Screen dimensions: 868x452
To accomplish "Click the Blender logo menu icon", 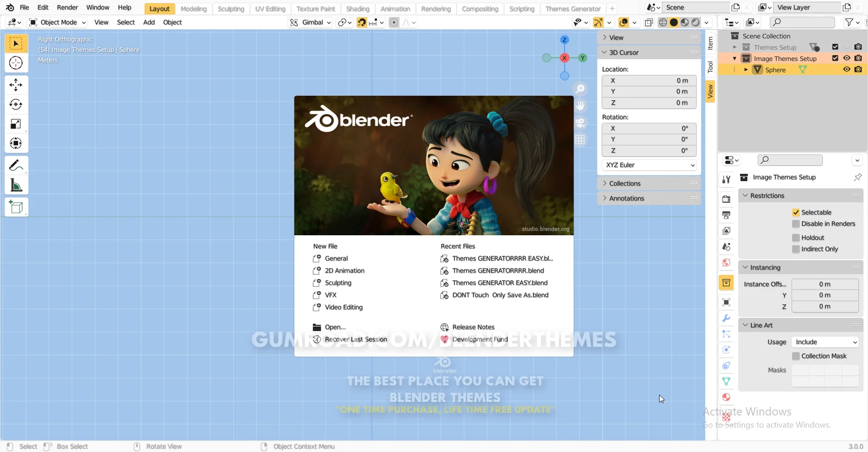I will [x=10, y=8].
